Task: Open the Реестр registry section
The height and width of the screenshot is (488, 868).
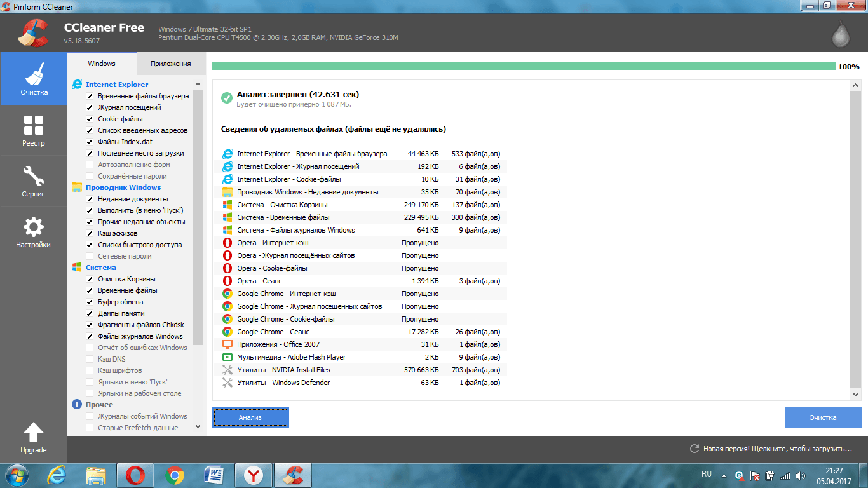Action: point(34,130)
